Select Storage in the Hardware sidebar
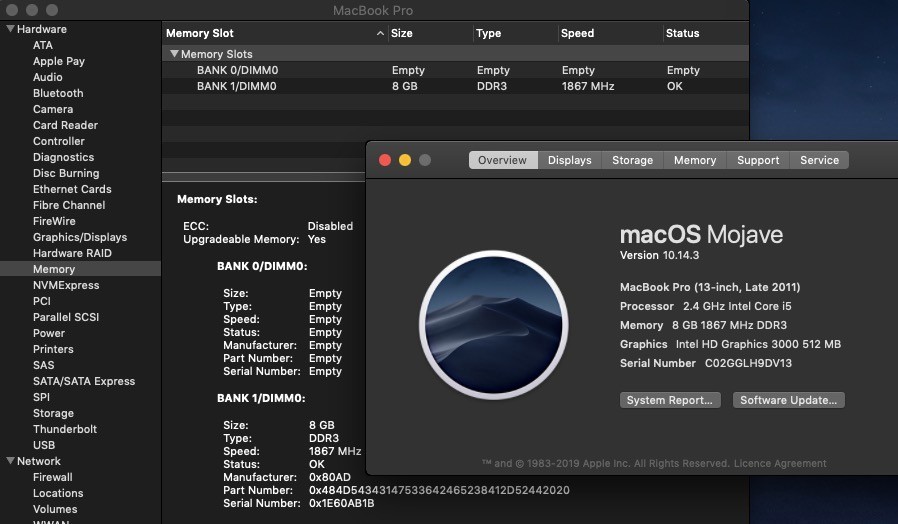This screenshot has height=524, width=898. click(x=53, y=413)
